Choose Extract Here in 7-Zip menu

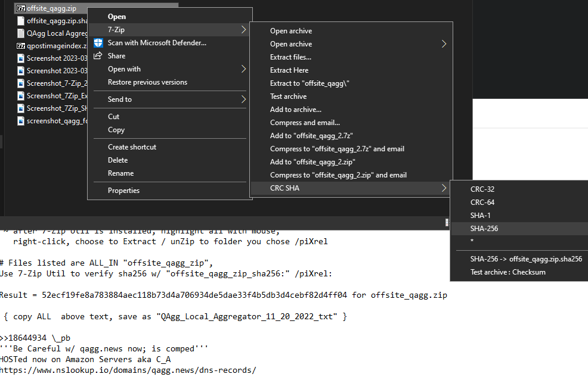(351, 70)
